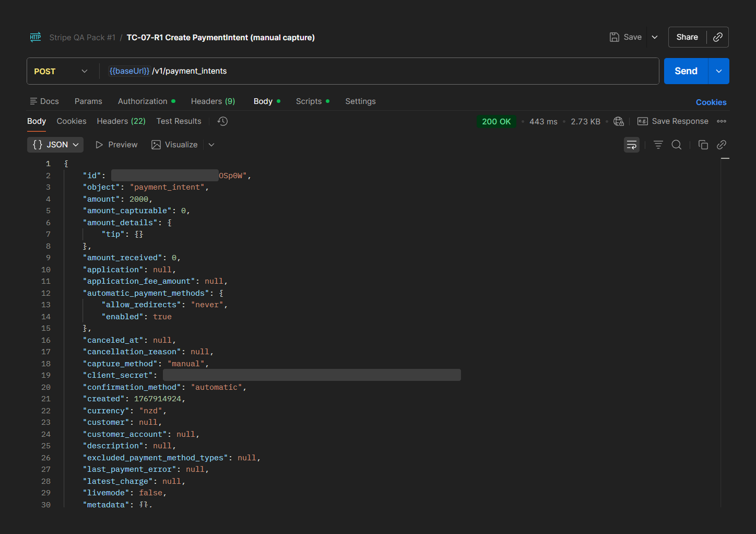756x534 pixels.
Task: View the Test Results tab
Action: click(x=179, y=121)
